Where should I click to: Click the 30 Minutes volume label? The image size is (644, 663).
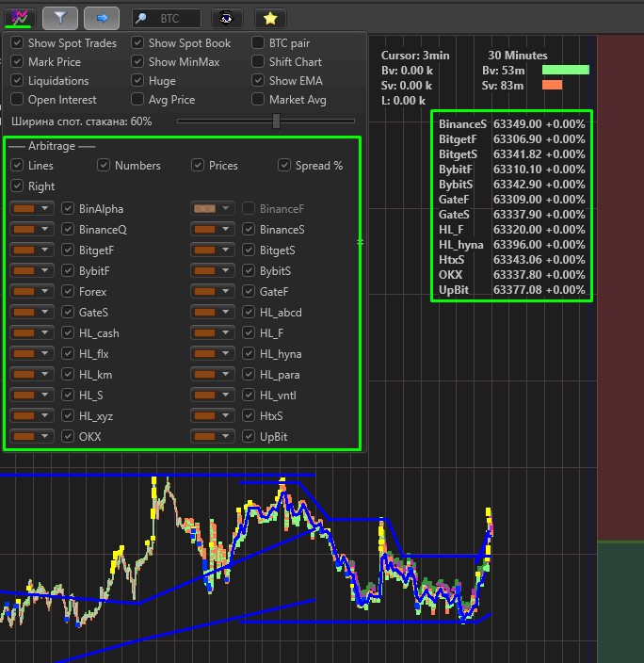point(518,56)
